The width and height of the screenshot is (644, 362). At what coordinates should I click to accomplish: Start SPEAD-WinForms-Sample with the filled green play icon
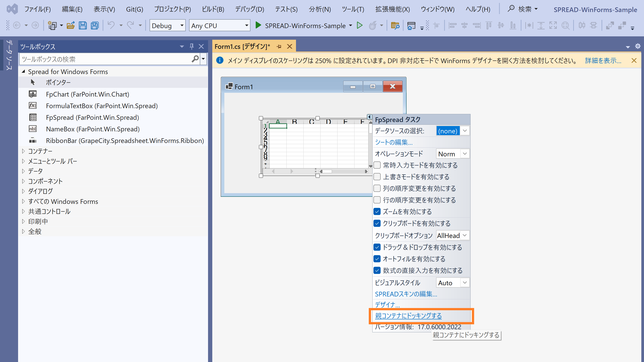pos(258,25)
